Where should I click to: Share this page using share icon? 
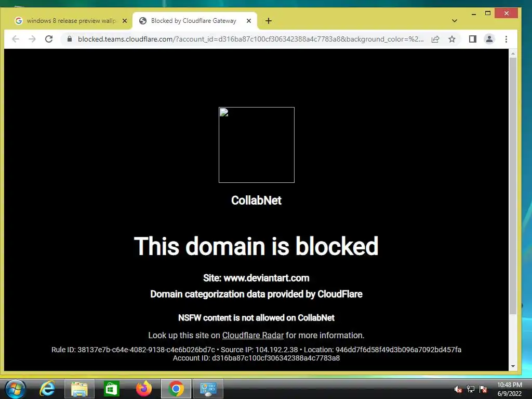(x=435, y=39)
